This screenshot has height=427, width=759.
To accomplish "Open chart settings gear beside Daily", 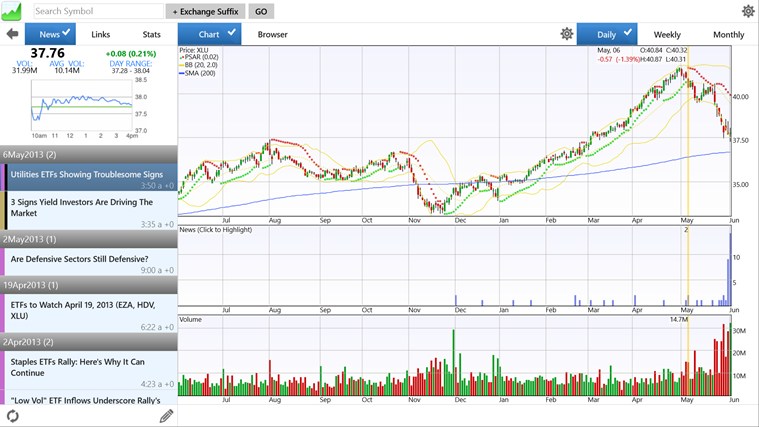I will point(567,34).
